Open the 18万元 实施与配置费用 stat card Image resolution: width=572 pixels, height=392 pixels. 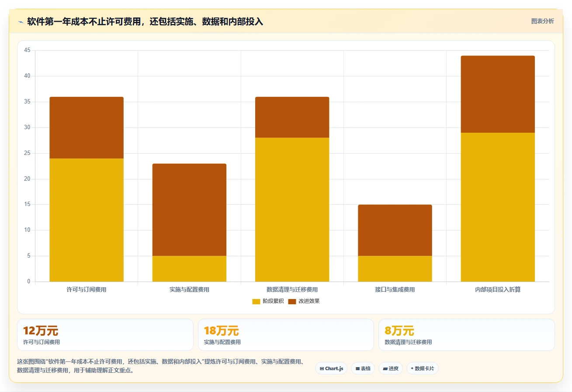pyautogui.click(x=286, y=335)
